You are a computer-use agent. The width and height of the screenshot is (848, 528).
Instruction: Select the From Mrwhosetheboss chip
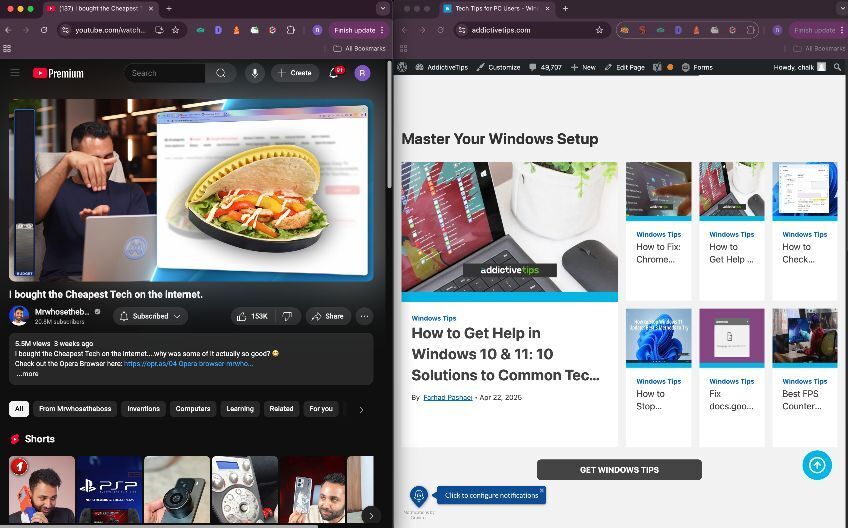pos(75,408)
